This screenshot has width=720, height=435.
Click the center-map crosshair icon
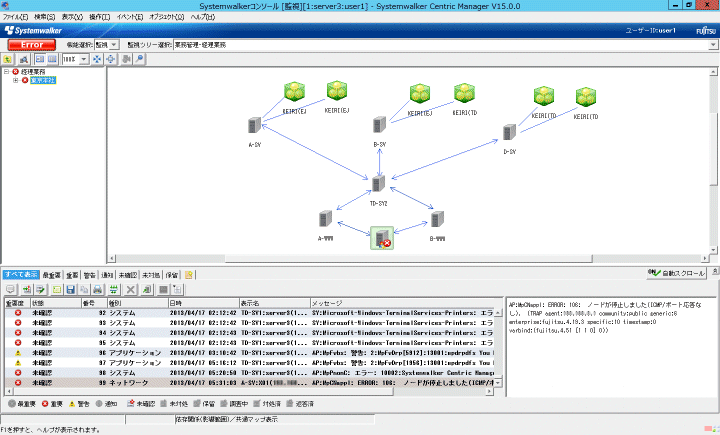[x=111, y=59]
